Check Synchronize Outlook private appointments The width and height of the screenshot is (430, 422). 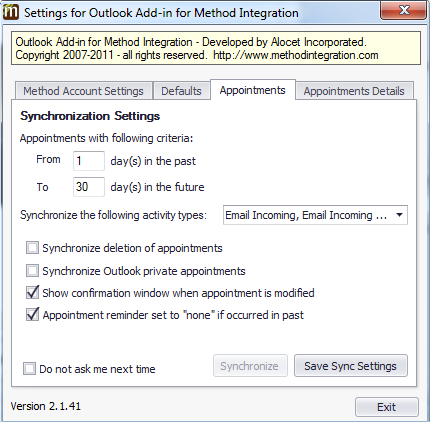[32, 271]
